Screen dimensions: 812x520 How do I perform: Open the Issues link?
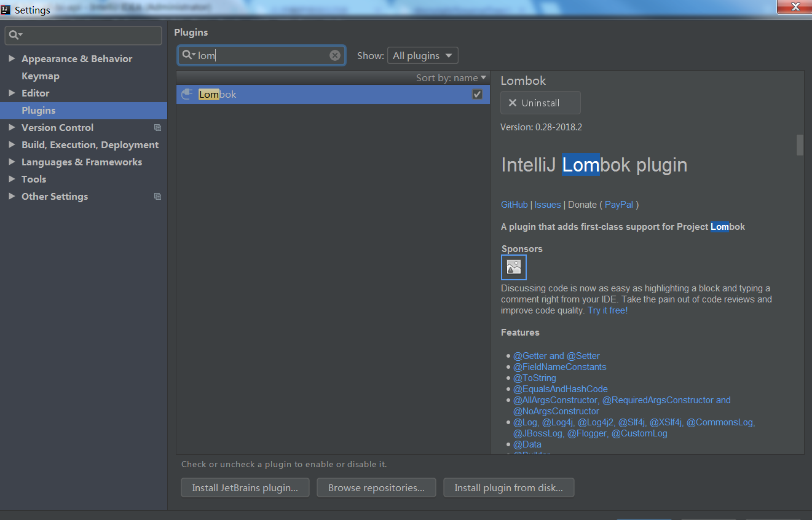pos(548,205)
